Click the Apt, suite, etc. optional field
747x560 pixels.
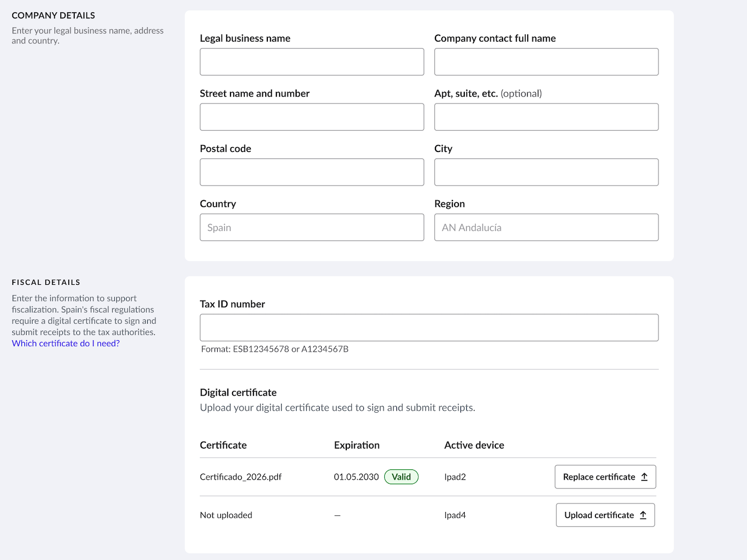tap(546, 117)
